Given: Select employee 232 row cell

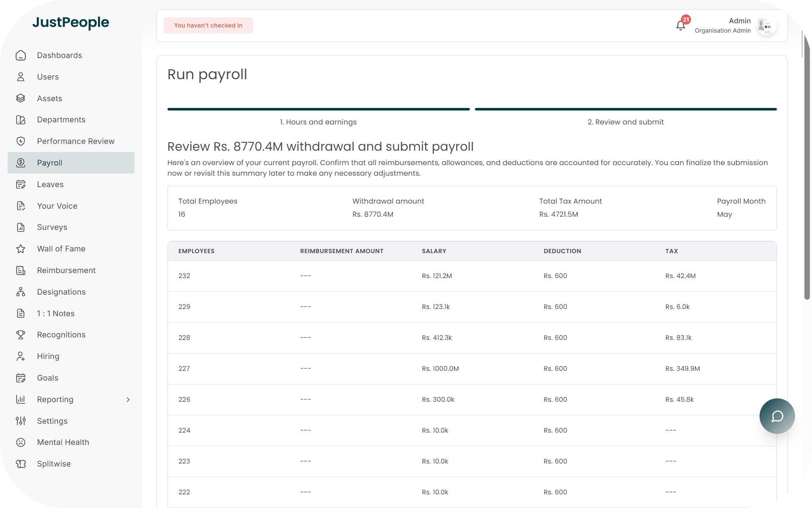Looking at the screenshot, I should 184,276.
